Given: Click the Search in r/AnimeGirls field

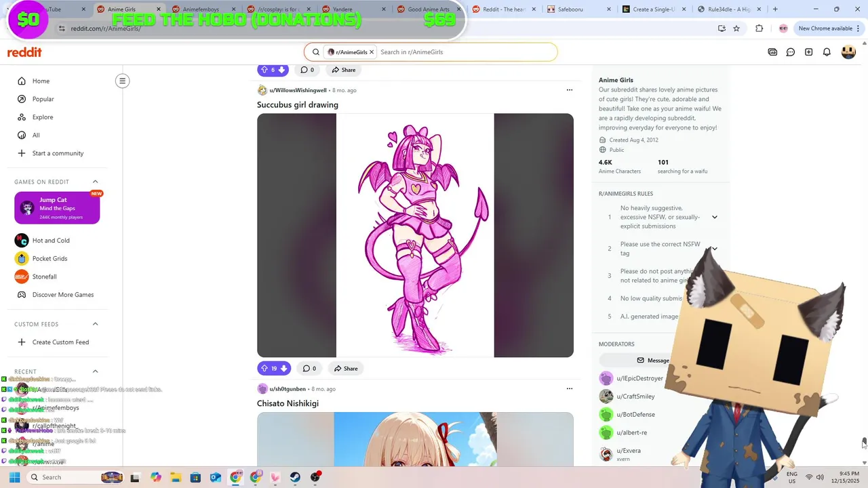Looking at the screenshot, I should click(x=466, y=52).
